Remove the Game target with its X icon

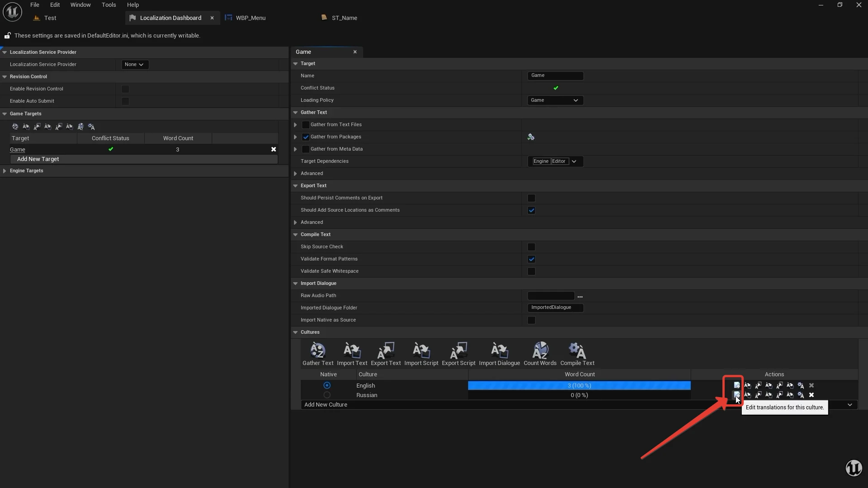273,149
